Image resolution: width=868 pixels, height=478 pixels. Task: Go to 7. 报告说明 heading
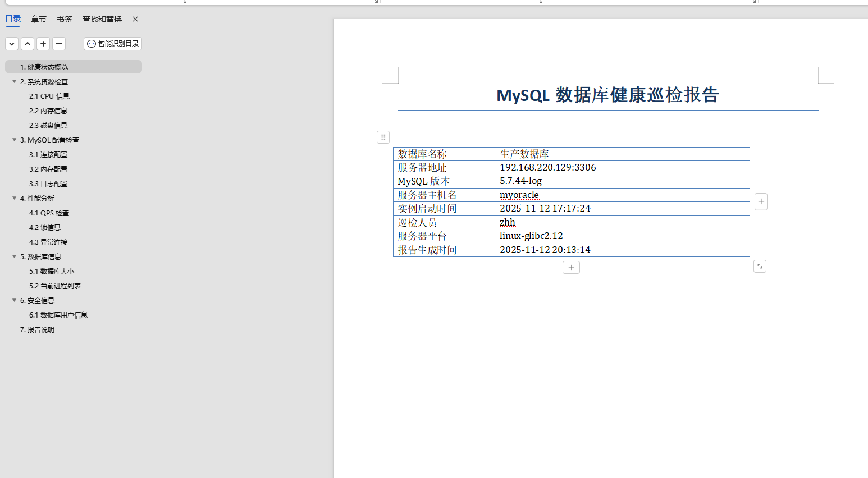(x=38, y=330)
